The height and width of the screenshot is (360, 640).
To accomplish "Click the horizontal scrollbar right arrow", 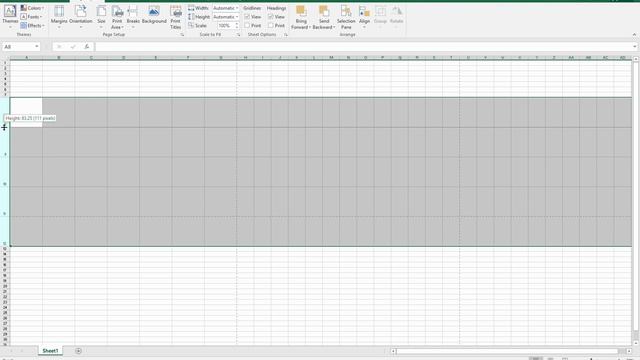I will click(629, 351).
